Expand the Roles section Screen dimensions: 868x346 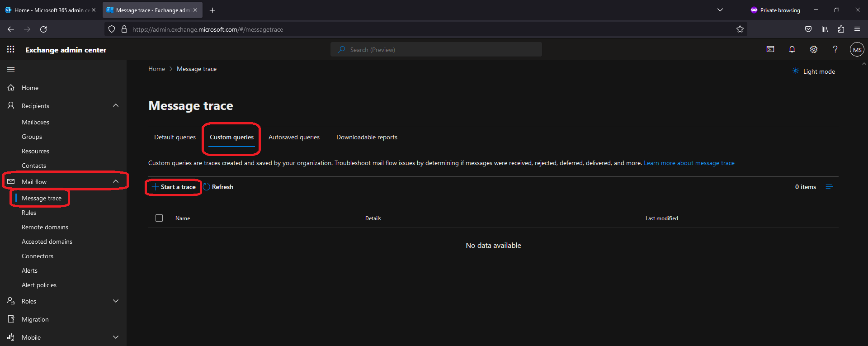coord(116,301)
